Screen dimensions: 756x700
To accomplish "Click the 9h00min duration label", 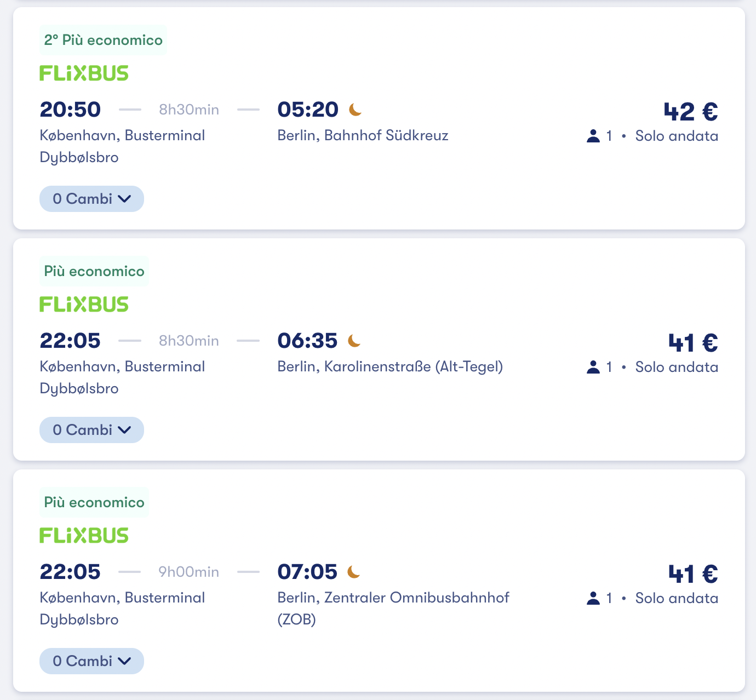I will click(x=188, y=572).
